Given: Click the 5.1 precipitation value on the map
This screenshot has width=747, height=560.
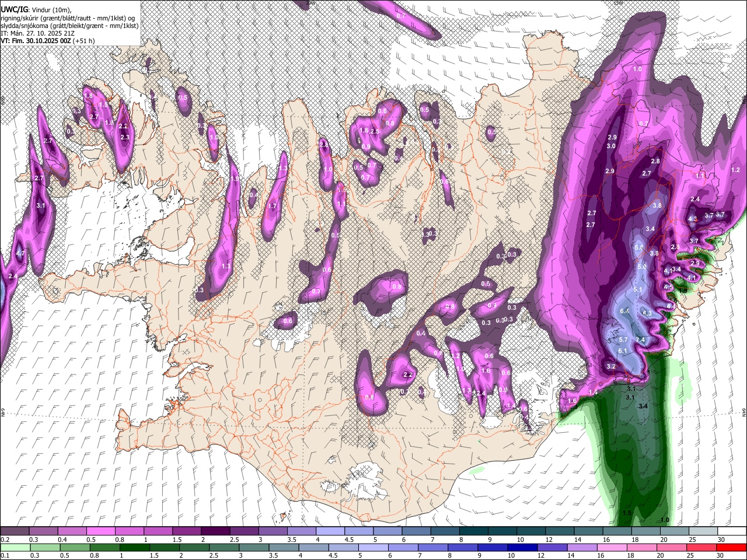Looking at the screenshot, I should click(637, 290).
